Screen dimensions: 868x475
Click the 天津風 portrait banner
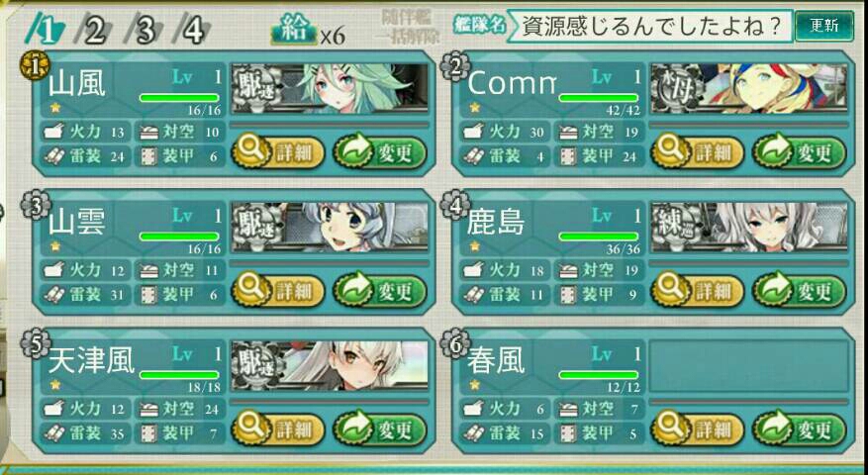pyautogui.click(x=330, y=365)
